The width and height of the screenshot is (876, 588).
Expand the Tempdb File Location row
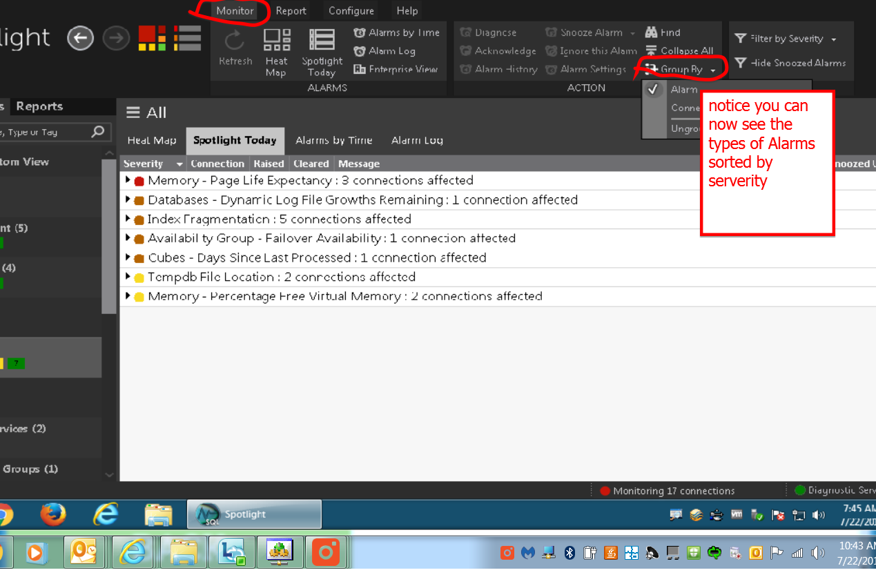tap(128, 277)
